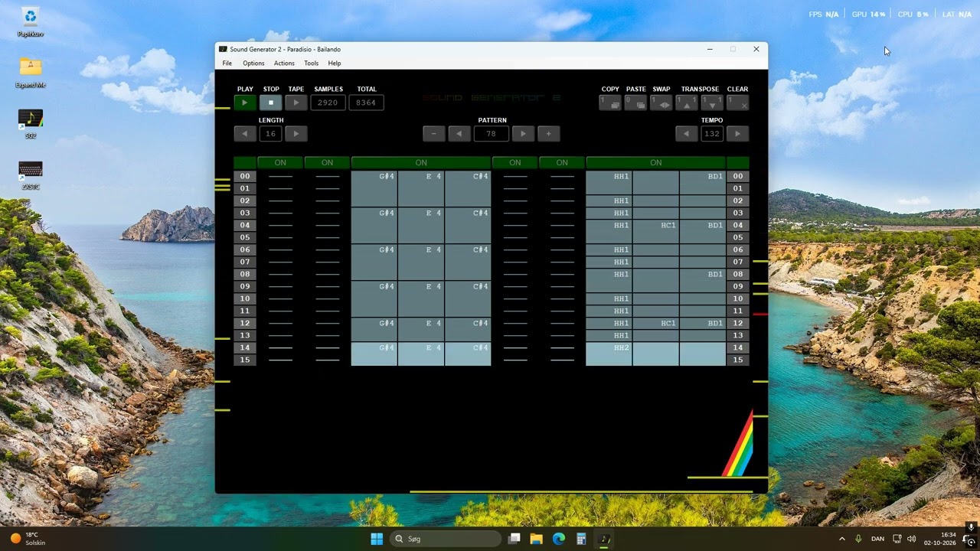Screen dimensions: 980x551
Task: Click the TAPE play button
Action: click(296, 103)
